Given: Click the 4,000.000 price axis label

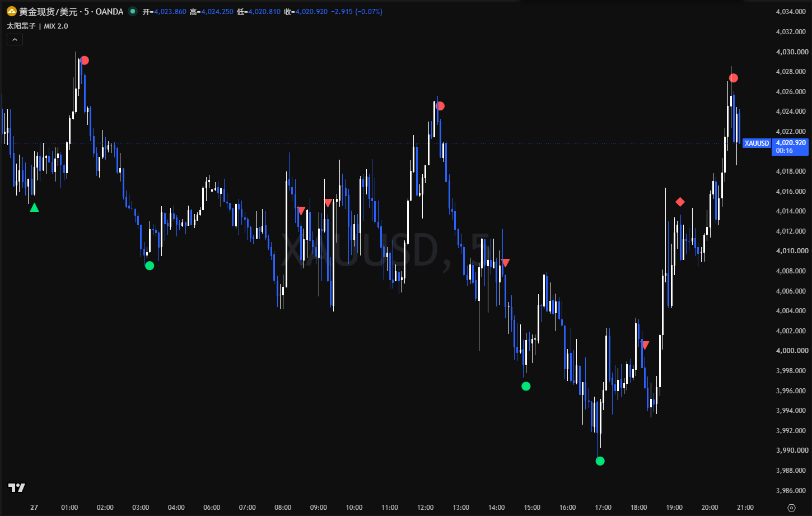Looking at the screenshot, I should click(791, 351).
